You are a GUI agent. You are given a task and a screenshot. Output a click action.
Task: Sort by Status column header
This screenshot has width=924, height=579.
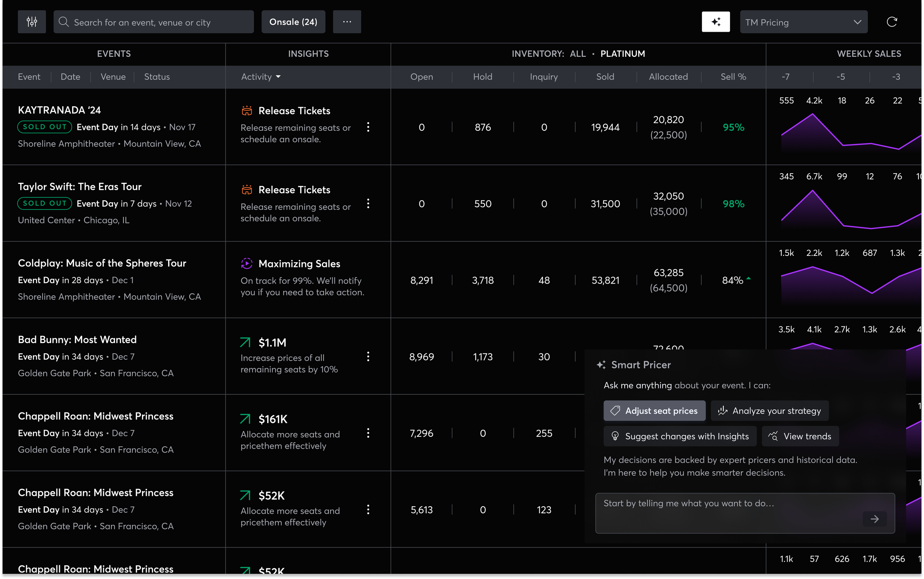157,77
